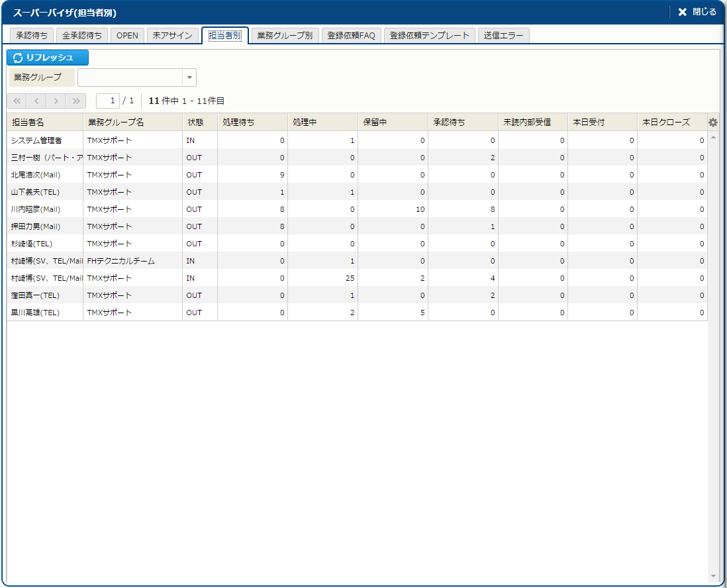Sort by the 担当者名 column header
The height and width of the screenshot is (588, 727).
point(44,122)
